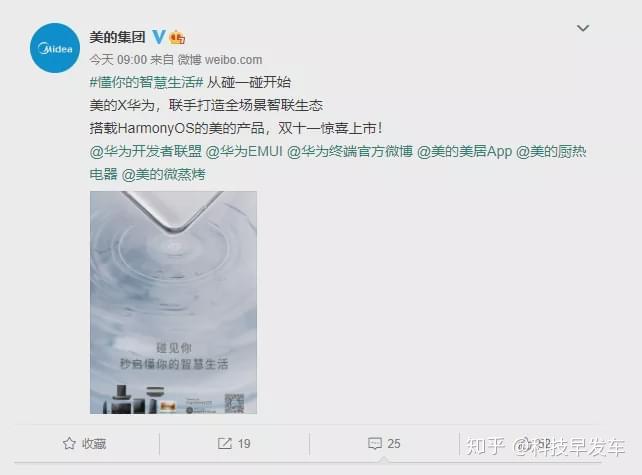Viewport: 642px width, 475px height.
Task: Click the 今天 09:00 post timestamp
Action: [118, 60]
